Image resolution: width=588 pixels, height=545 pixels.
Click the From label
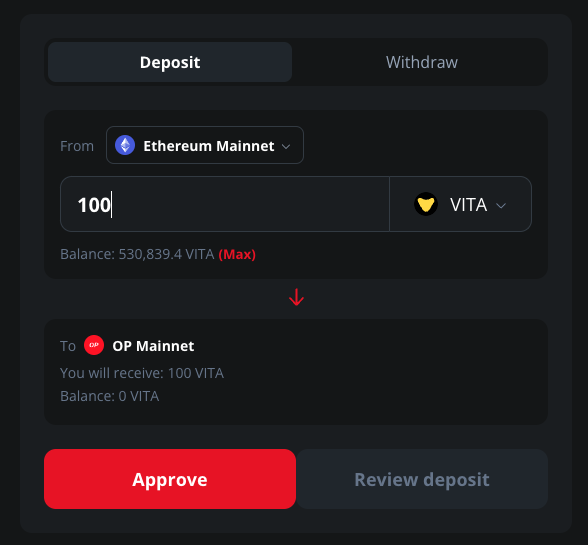(77, 146)
